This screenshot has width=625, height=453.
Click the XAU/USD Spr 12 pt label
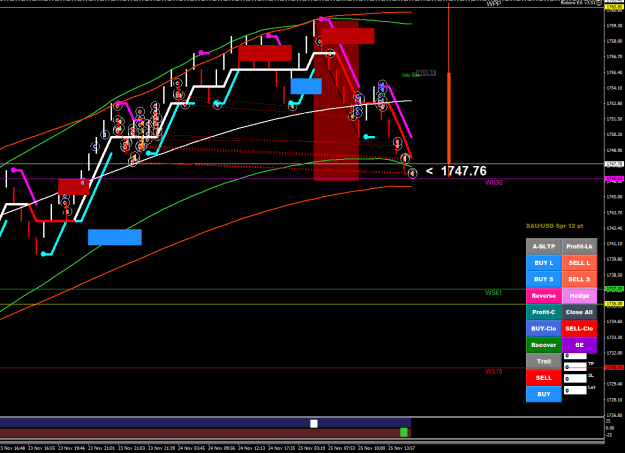[x=554, y=226]
